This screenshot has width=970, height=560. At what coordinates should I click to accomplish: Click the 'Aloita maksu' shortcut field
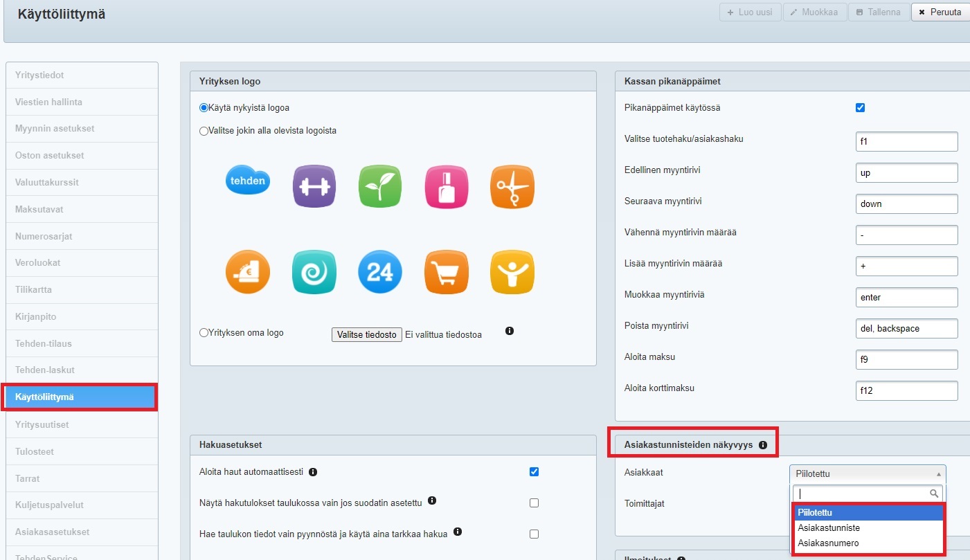(906, 359)
